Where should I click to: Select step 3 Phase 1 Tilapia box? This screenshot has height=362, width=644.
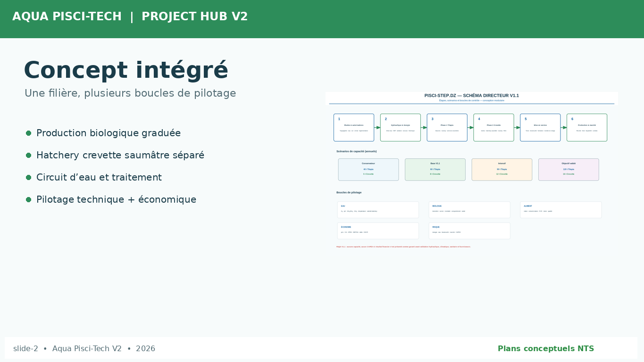(x=447, y=128)
